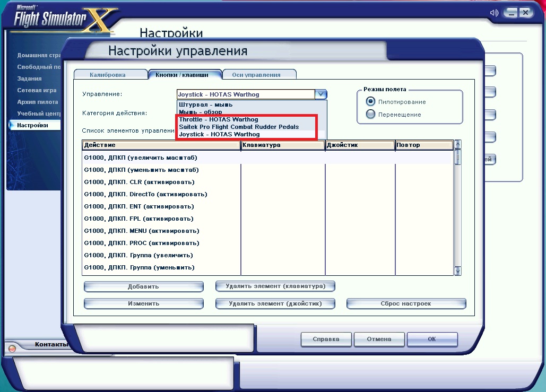Select the Перемещение flight mode
Image resolution: width=546 pixels, height=392 pixels.
(x=370, y=114)
